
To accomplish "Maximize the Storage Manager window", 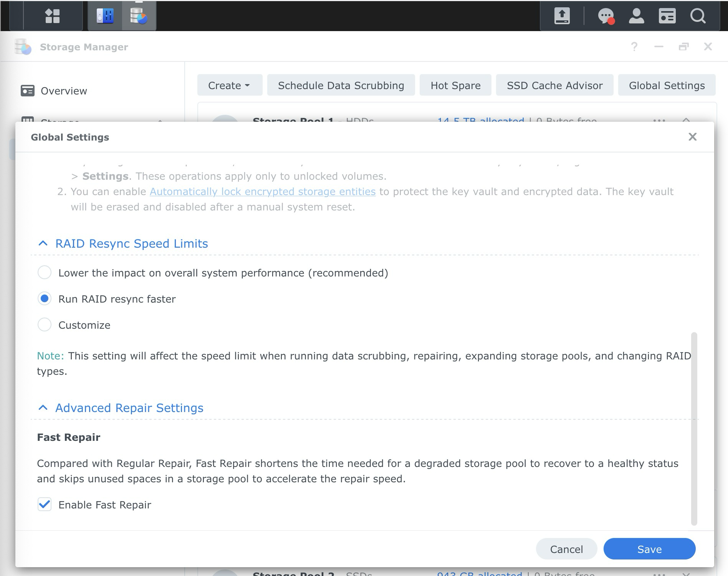I will pyautogui.click(x=683, y=47).
